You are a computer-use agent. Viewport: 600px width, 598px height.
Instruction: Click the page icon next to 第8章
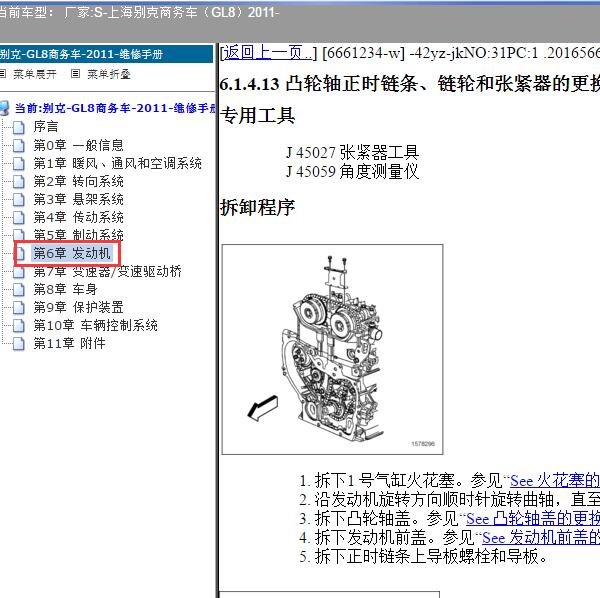pos(18,290)
